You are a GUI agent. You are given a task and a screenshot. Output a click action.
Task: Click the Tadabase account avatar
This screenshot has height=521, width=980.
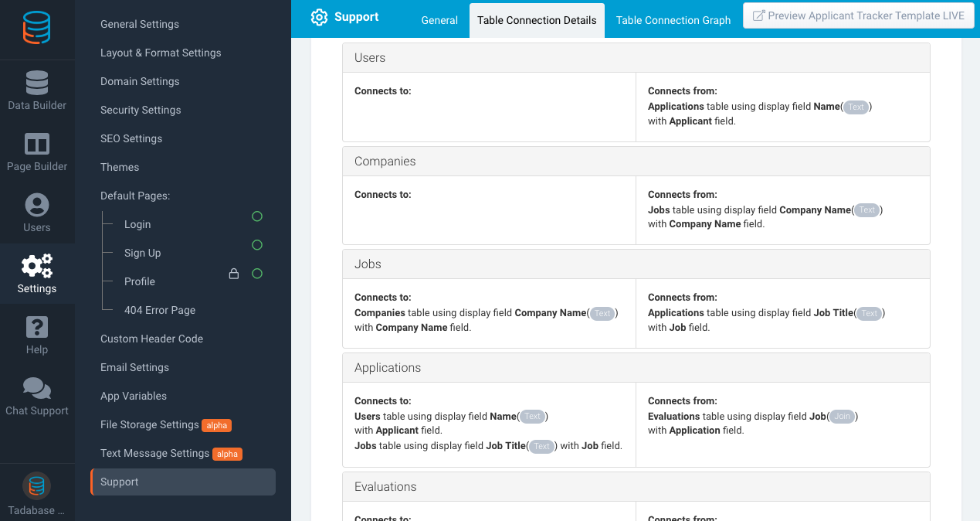[36, 485]
